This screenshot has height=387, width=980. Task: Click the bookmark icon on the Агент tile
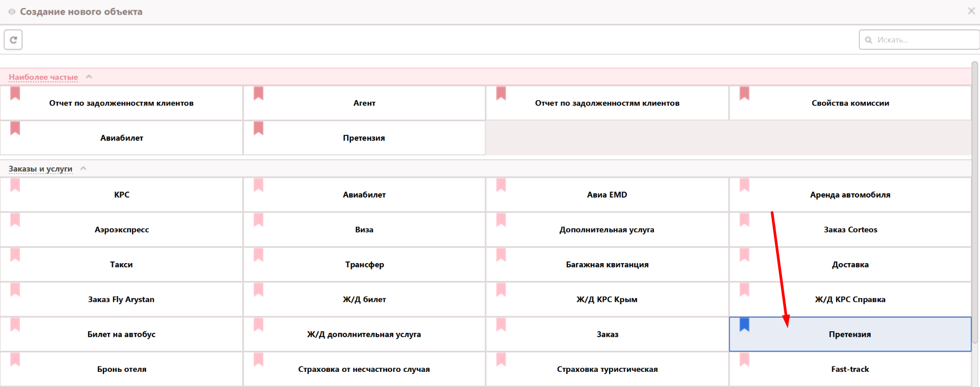(259, 93)
